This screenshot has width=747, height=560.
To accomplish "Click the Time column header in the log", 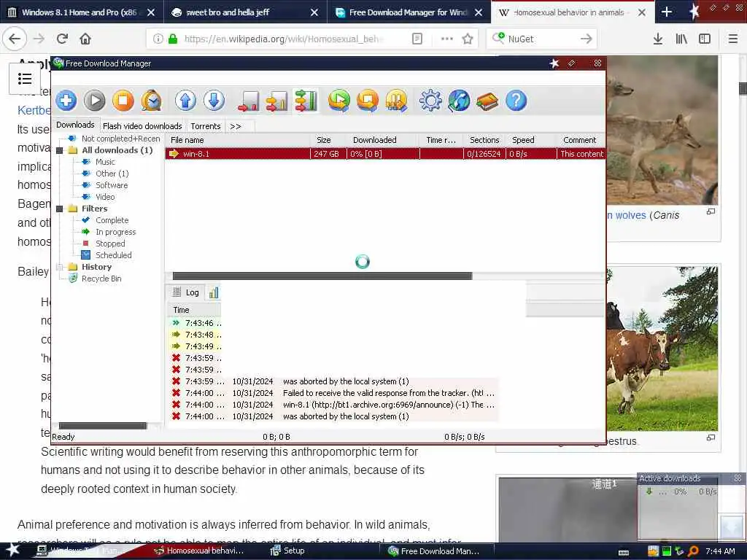I will pos(194,310).
